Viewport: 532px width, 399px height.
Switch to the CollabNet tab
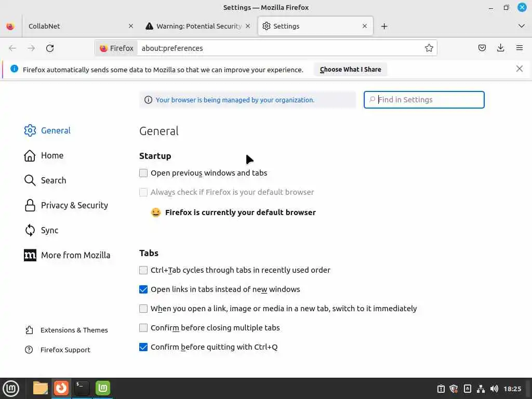pos(80,26)
